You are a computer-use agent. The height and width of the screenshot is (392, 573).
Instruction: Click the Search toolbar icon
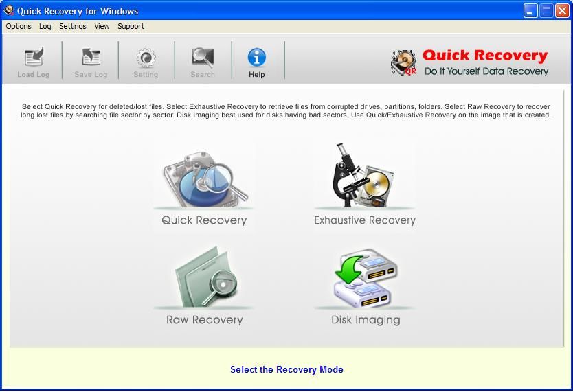pos(203,58)
